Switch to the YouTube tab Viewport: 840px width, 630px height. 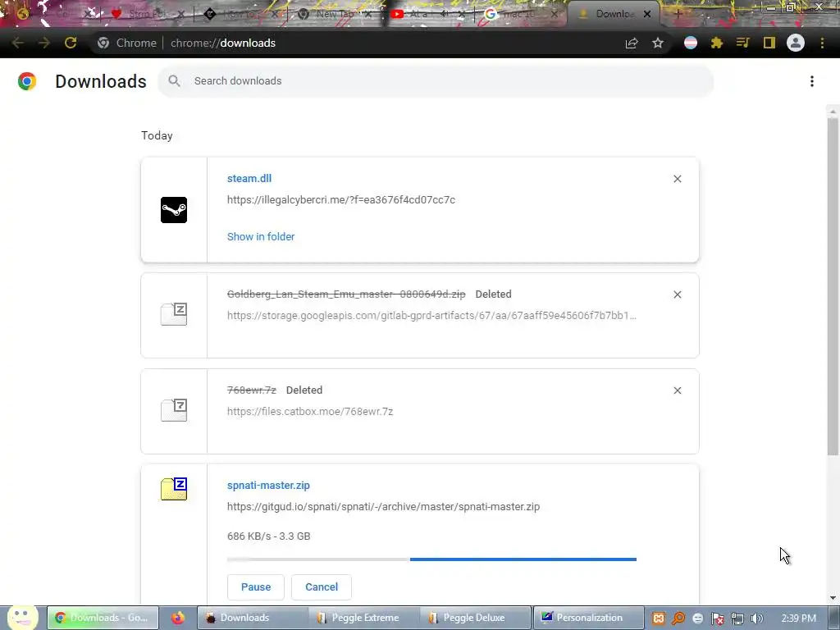coord(427,14)
